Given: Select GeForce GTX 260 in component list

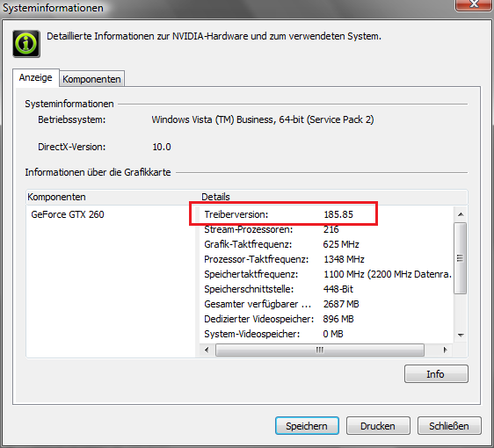Looking at the screenshot, I should point(68,214).
